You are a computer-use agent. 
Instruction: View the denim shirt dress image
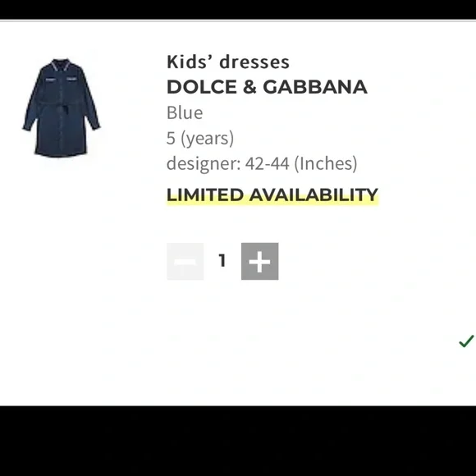click(x=62, y=108)
